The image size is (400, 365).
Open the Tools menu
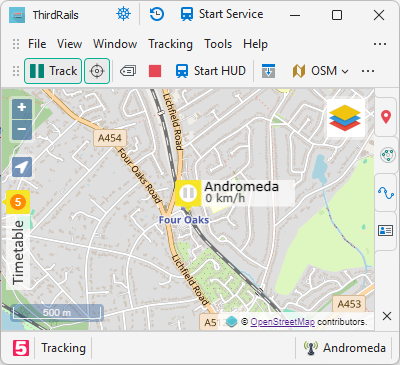[218, 44]
